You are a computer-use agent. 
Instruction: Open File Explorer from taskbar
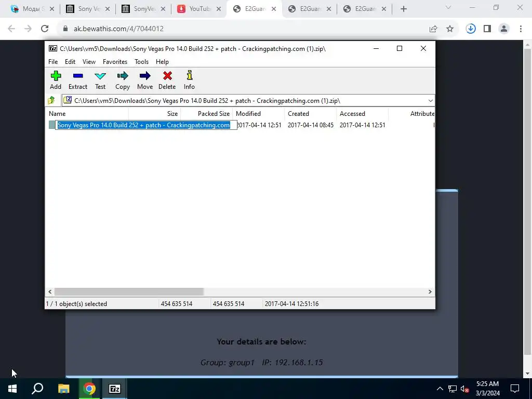click(63, 389)
